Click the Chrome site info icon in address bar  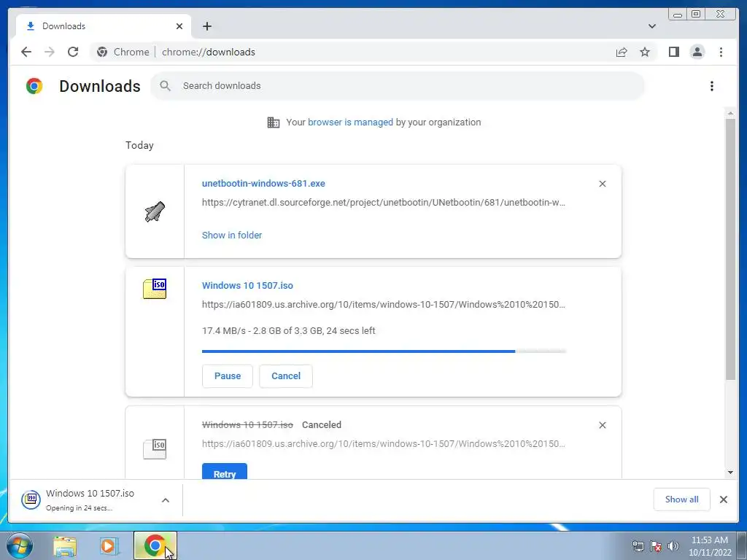pos(102,52)
